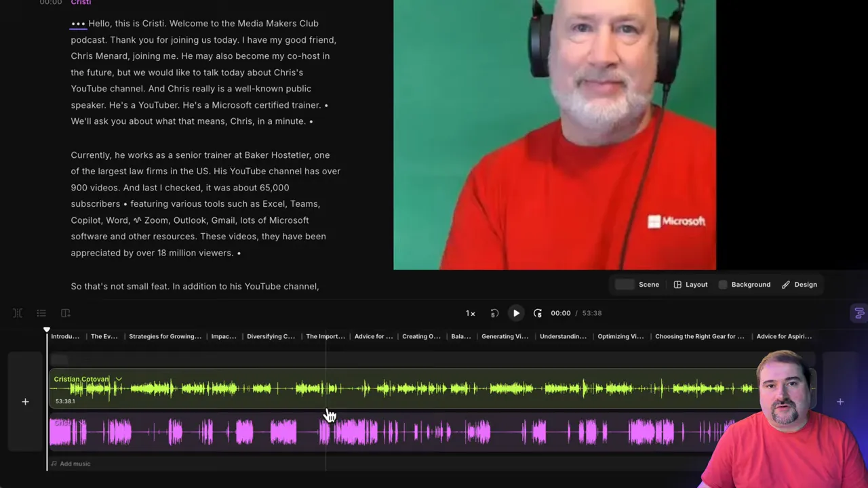The width and height of the screenshot is (868, 488).
Task: Select the "Advice for Aspiri" chapter segment
Action: pos(785,335)
